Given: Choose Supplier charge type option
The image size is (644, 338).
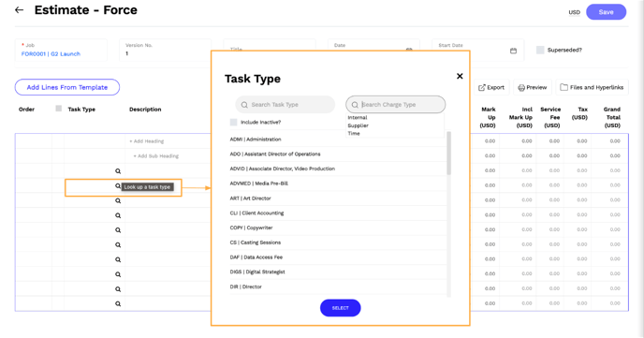Looking at the screenshot, I should (x=359, y=125).
